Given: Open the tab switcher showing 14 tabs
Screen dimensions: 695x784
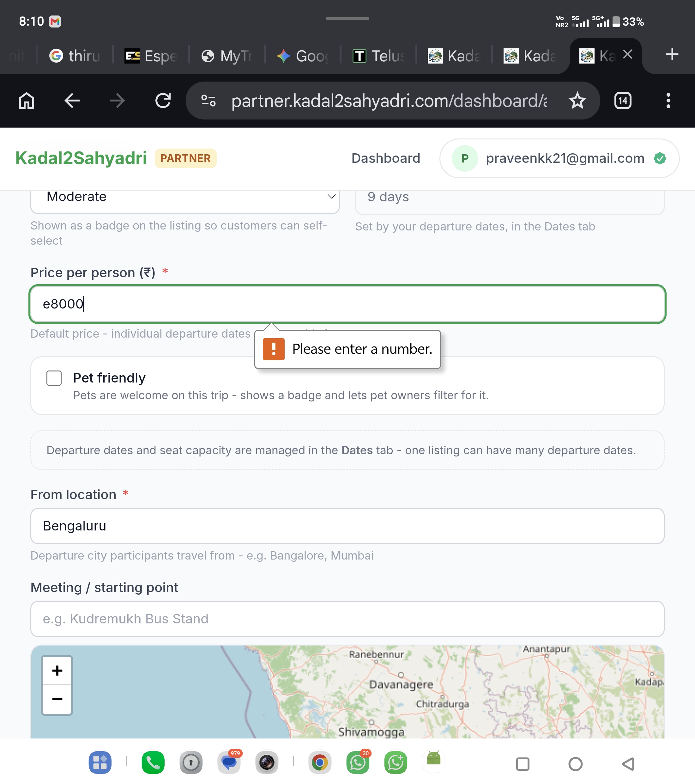Looking at the screenshot, I should tap(623, 101).
